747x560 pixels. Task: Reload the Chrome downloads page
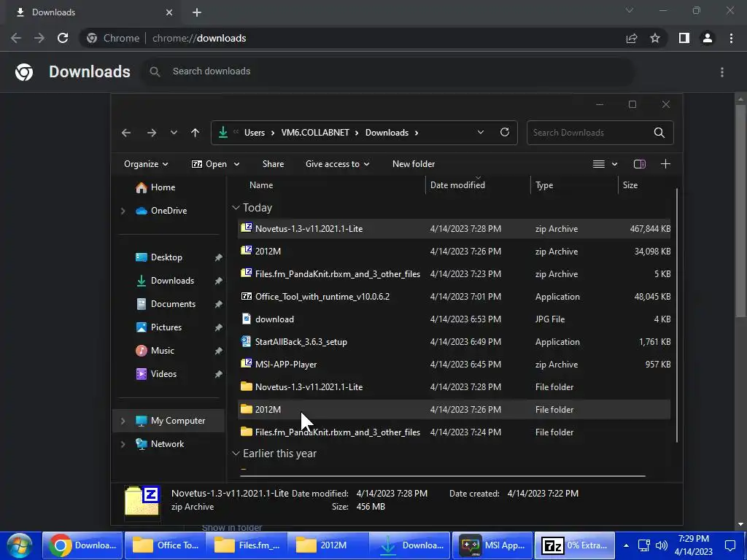pos(63,38)
